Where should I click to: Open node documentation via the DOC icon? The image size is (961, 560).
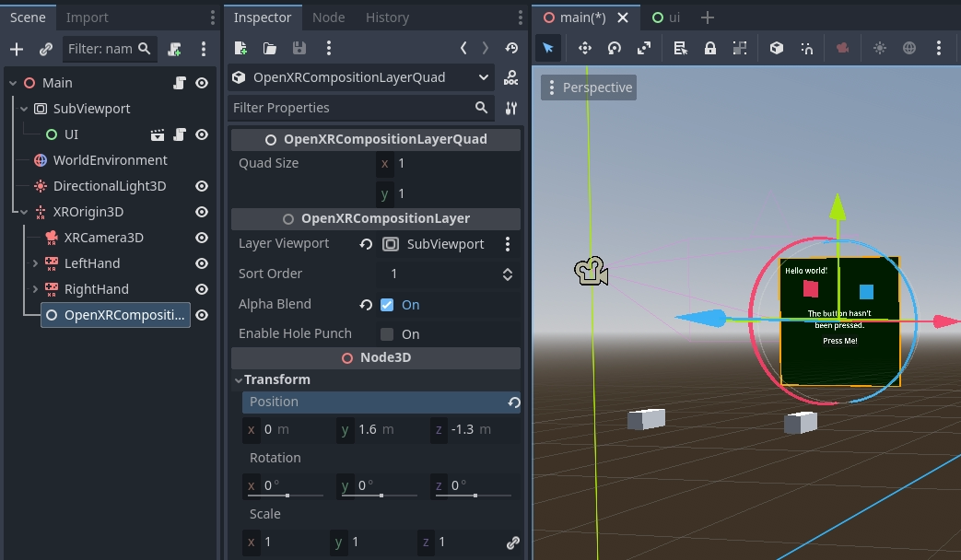pyautogui.click(x=510, y=78)
